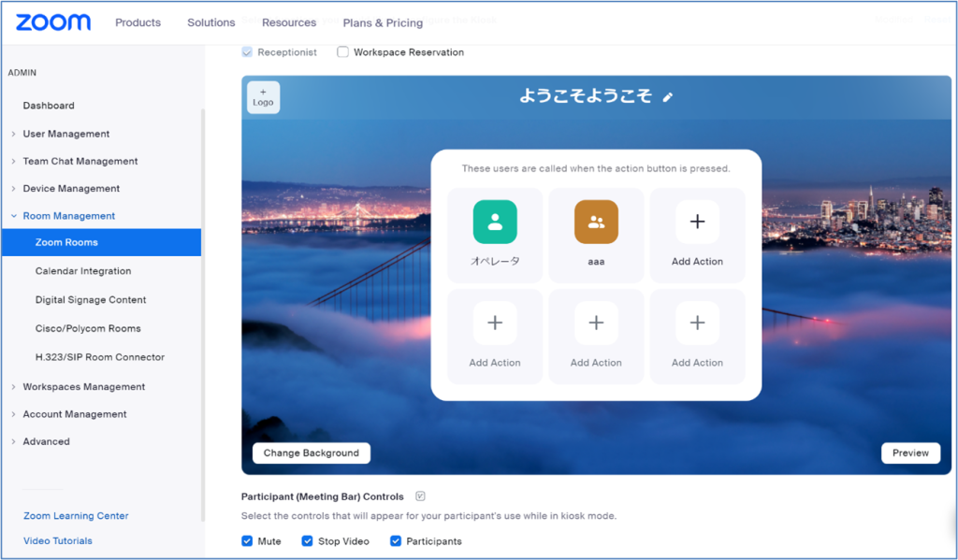
Task: Add a logo with the + Logo button
Action: (263, 98)
